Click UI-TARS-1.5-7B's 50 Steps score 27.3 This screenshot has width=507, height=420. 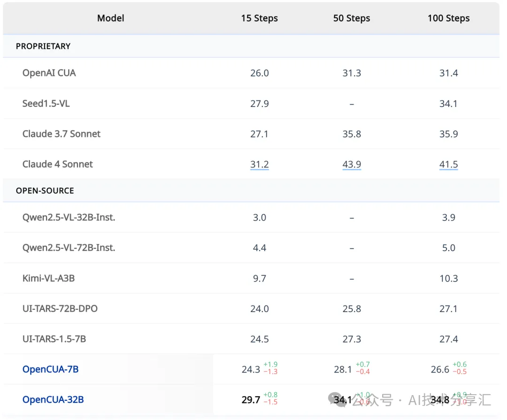pos(352,339)
